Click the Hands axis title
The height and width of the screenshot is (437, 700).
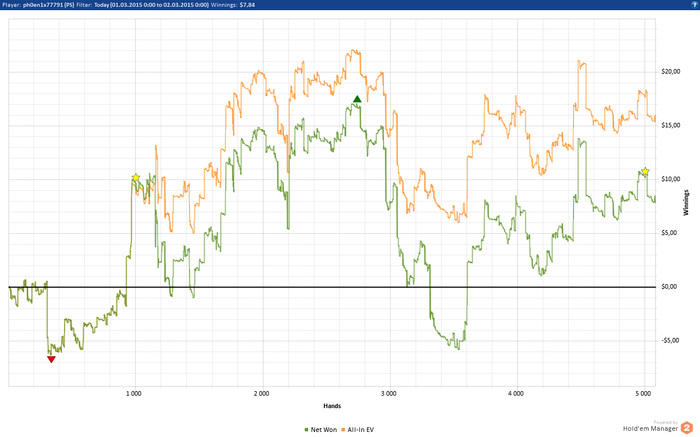(x=332, y=406)
